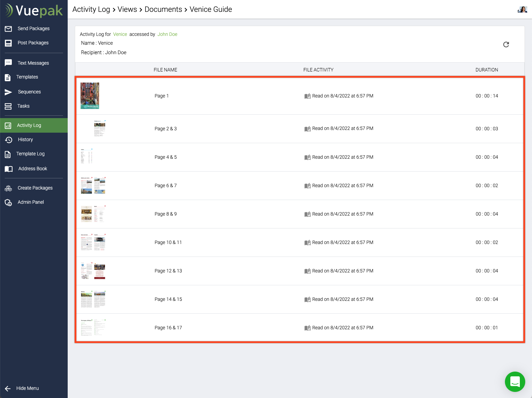
Task: Select the Page 12 & 13 thumbnail
Action: pos(93,271)
